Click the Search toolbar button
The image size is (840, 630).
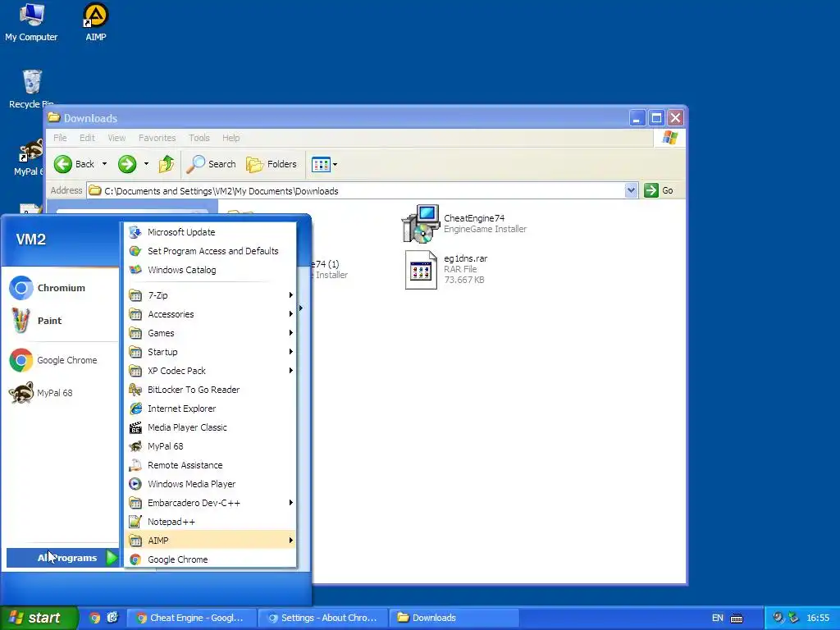point(211,164)
